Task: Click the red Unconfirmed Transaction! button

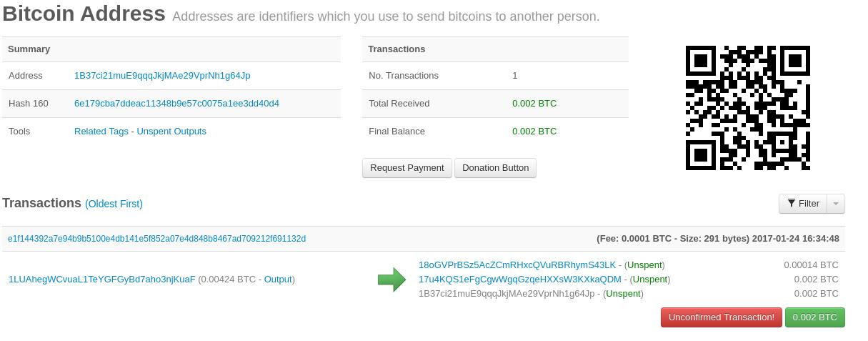Action: [x=722, y=317]
